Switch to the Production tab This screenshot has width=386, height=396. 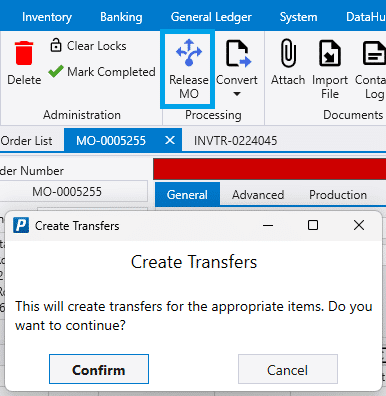click(338, 195)
